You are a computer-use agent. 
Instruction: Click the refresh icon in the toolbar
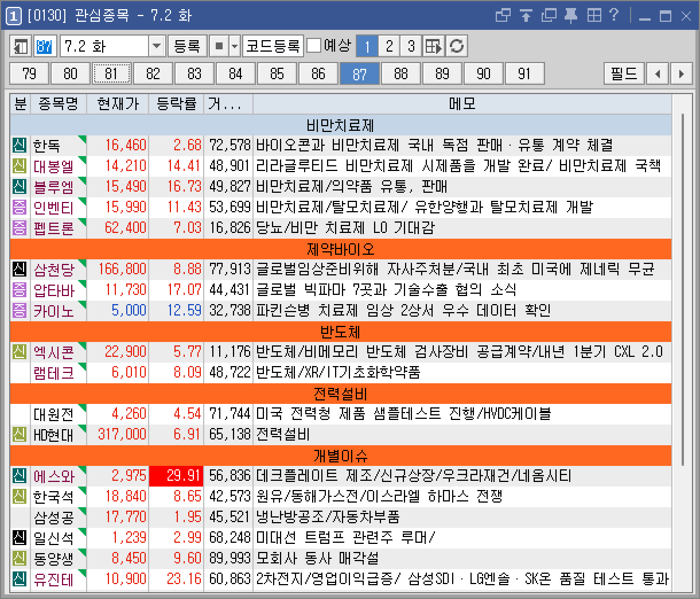pyautogui.click(x=457, y=46)
